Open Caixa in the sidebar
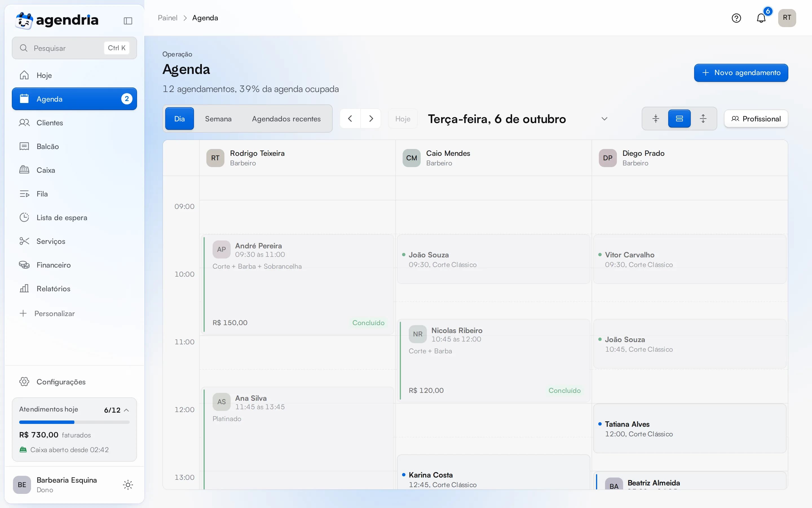812x508 pixels. [74, 170]
